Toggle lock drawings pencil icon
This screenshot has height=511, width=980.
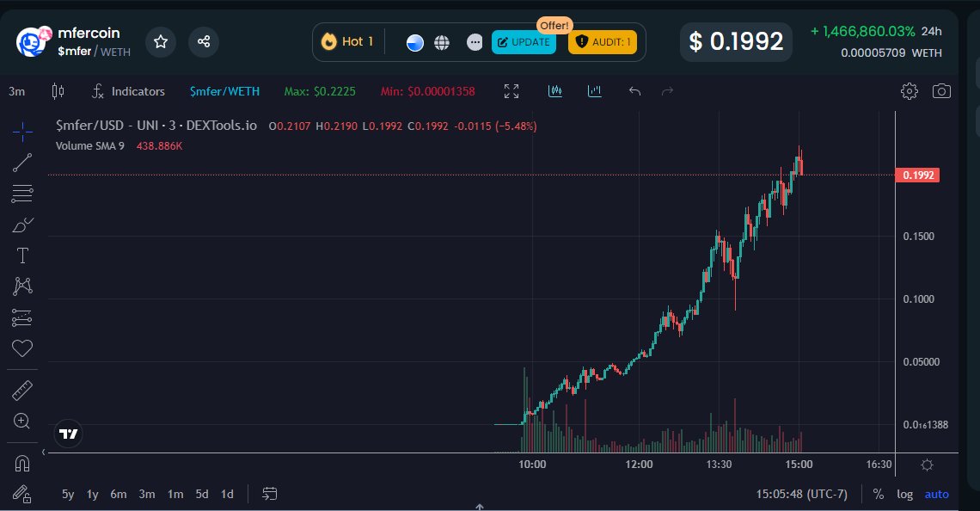[x=22, y=494]
